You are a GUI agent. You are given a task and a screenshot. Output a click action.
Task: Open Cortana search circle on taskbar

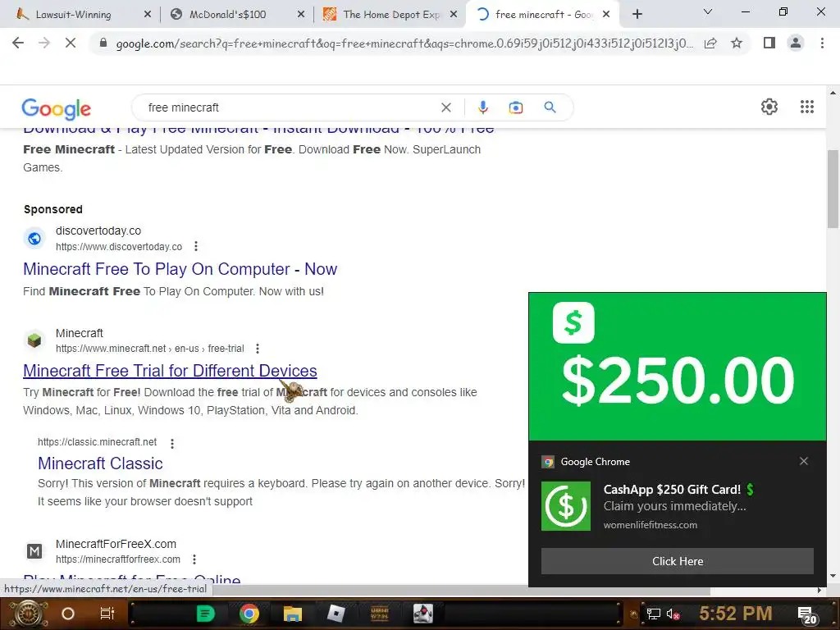(68, 614)
